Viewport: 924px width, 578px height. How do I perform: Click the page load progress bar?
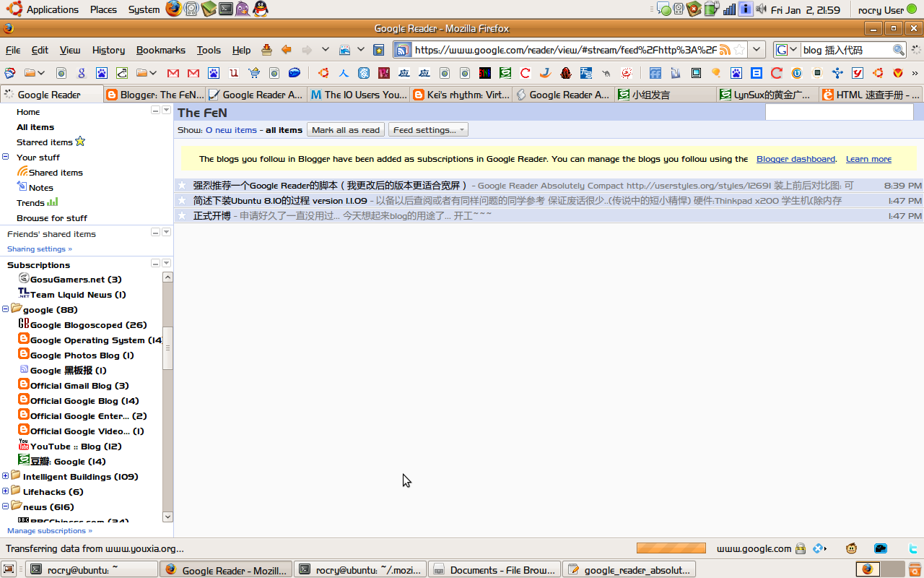(x=671, y=548)
